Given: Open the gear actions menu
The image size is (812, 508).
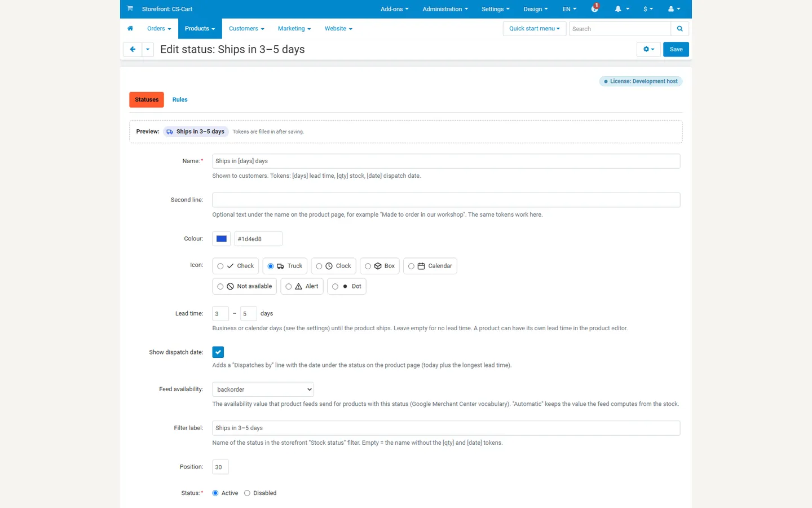Looking at the screenshot, I should [648, 50].
